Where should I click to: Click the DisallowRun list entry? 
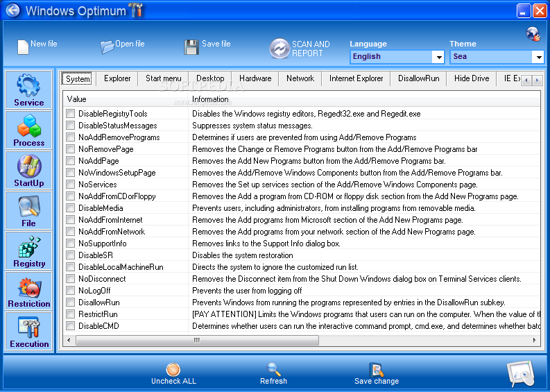tap(99, 302)
